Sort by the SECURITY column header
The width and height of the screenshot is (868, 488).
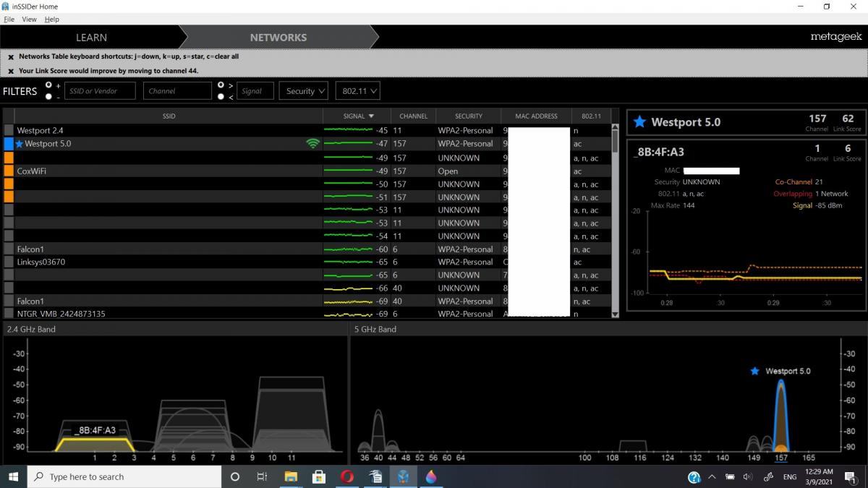469,116
